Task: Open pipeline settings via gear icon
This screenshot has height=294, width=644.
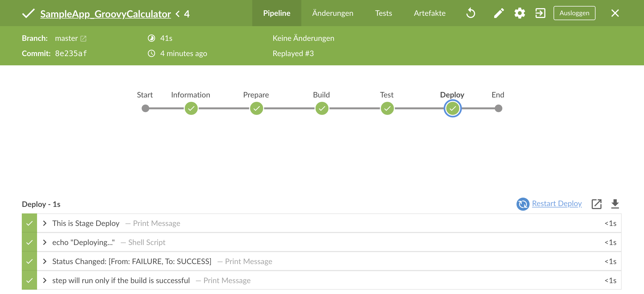Action: (520, 13)
